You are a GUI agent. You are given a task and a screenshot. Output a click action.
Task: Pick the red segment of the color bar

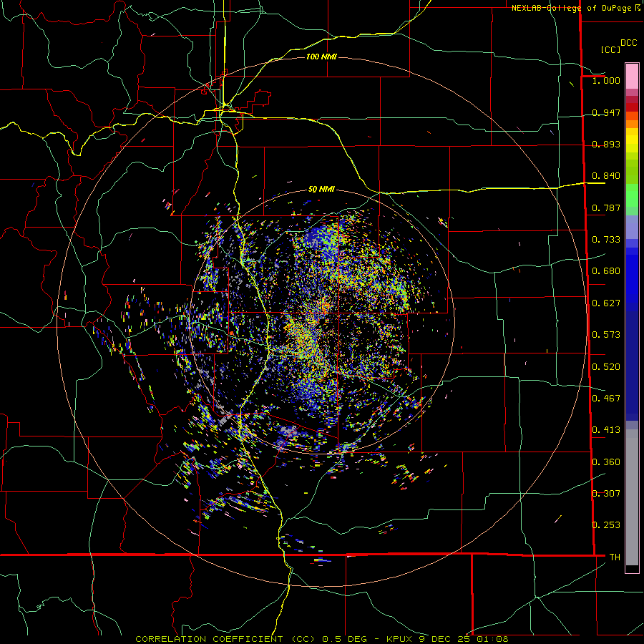tap(632, 107)
